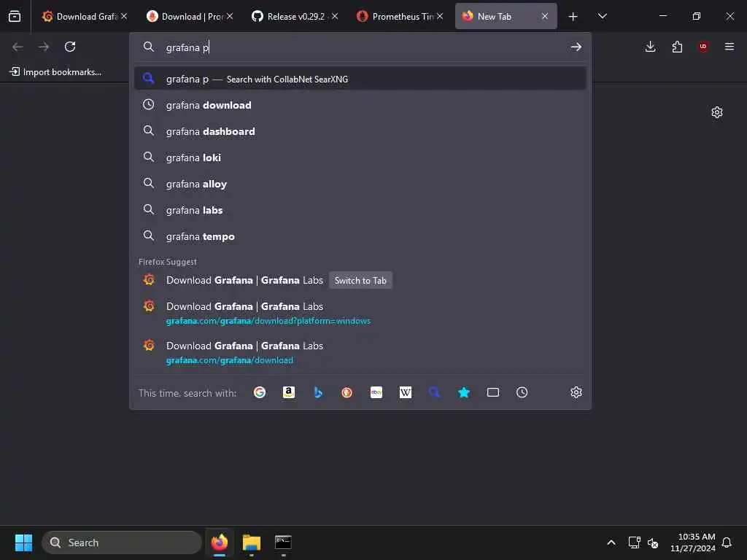Search in open Tabs icon
The width and height of the screenshot is (747, 560).
(x=493, y=392)
